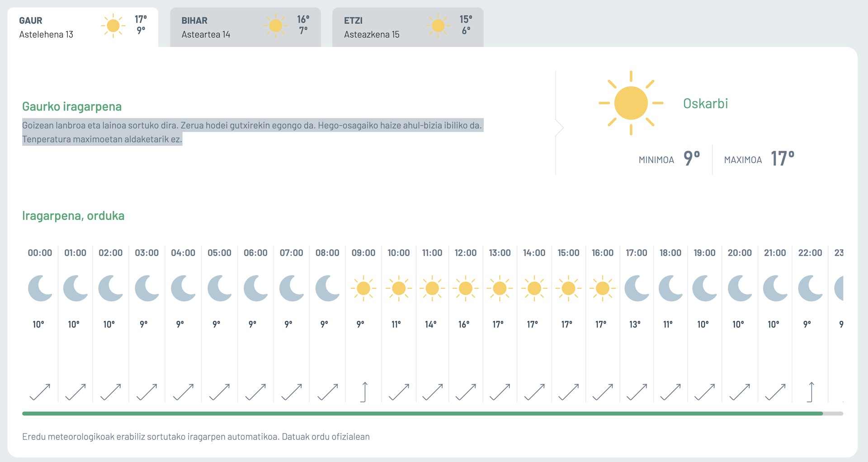The height and width of the screenshot is (462, 868).
Task: Click the sun icon at 16:00
Action: point(603,288)
